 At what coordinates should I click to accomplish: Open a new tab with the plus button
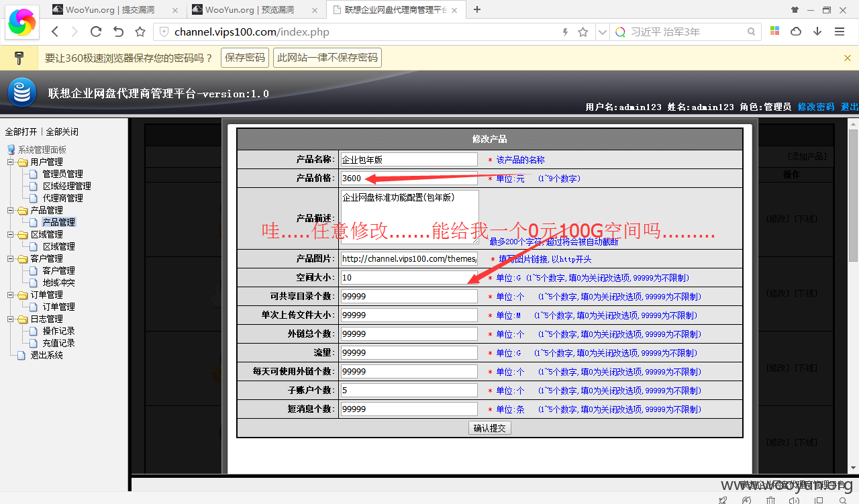pos(477,9)
